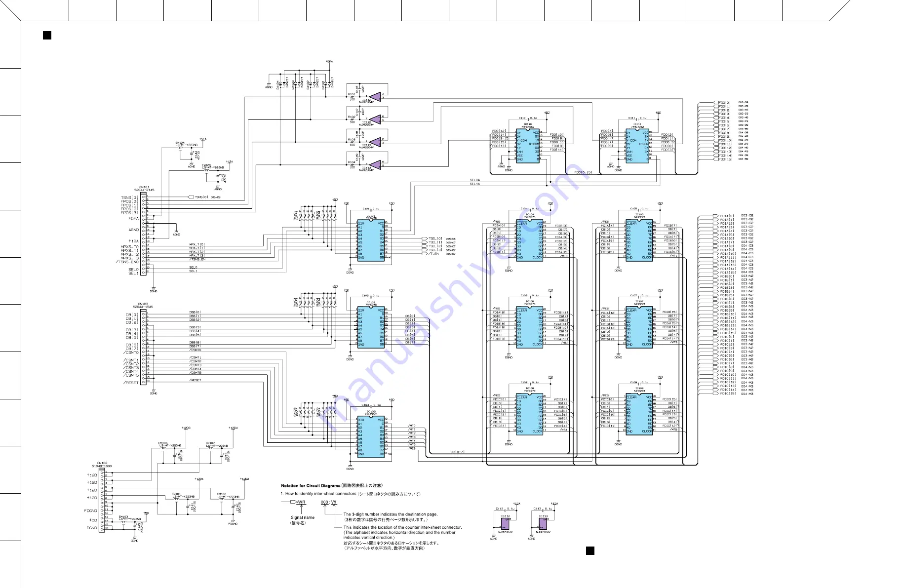Click the /RESET label beside CN103

click(x=131, y=383)
